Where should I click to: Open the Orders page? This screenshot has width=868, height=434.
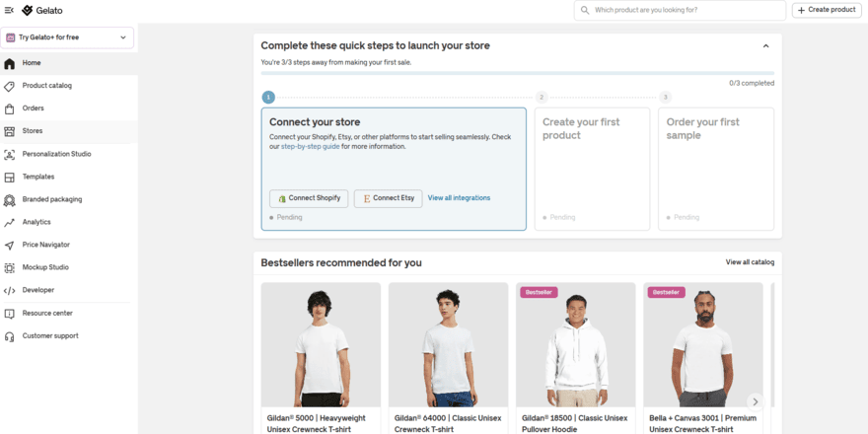pos(69,108)
